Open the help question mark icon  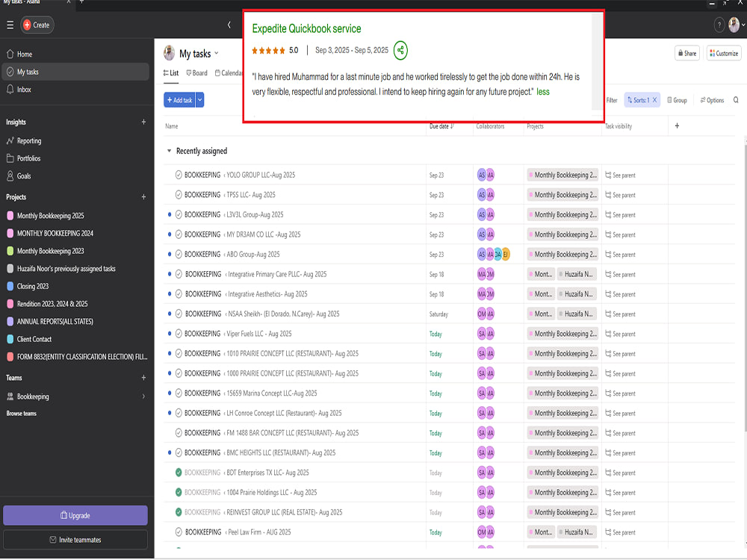coord(719,25)
